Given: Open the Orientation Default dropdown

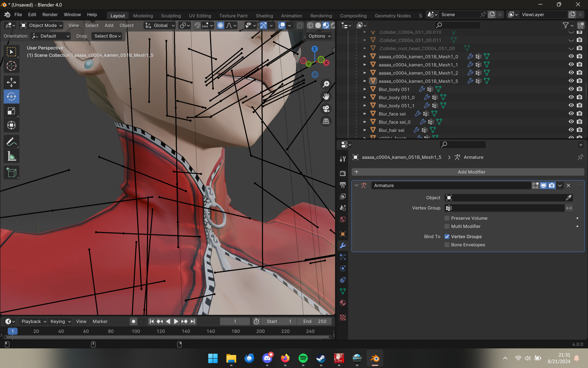Looking at the screenshot, I should (x=51, y=36).
